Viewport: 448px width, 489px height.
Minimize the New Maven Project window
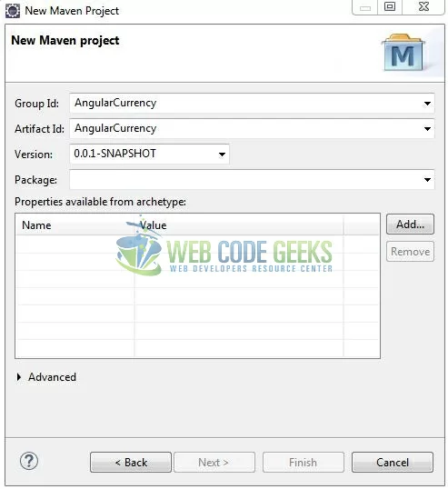365,7
